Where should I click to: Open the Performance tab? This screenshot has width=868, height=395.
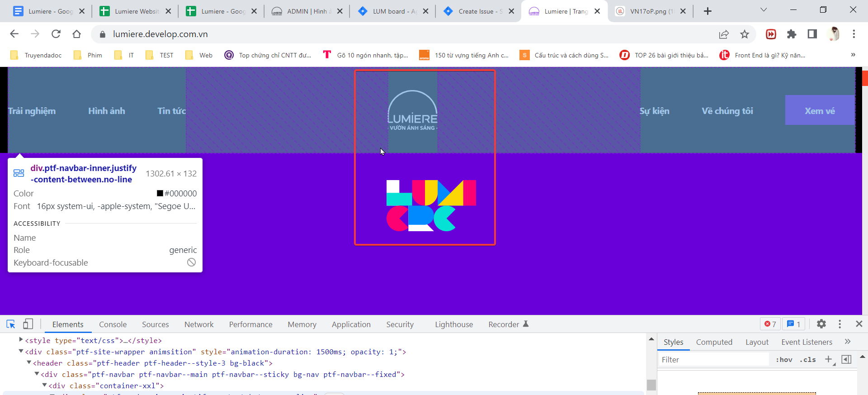(x=251, y=324)
